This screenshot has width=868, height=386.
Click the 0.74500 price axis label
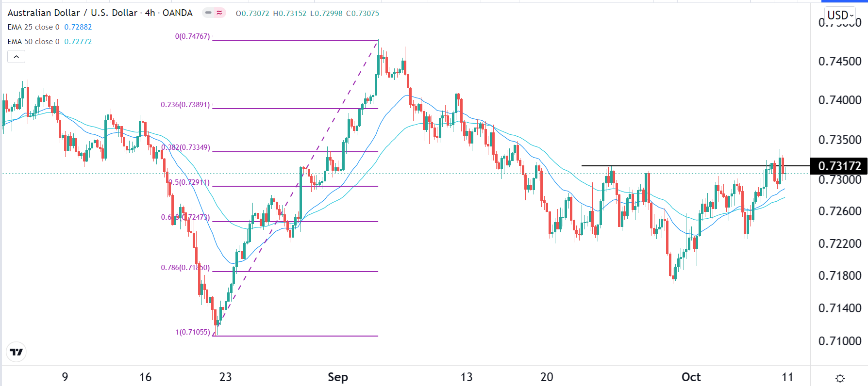839,62
